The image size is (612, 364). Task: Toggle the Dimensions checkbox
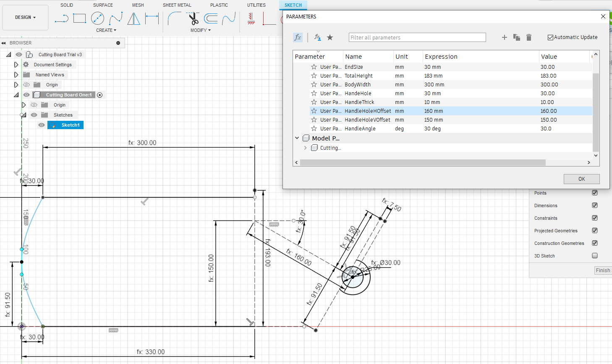pyautogui.click(x=595, y=205)
